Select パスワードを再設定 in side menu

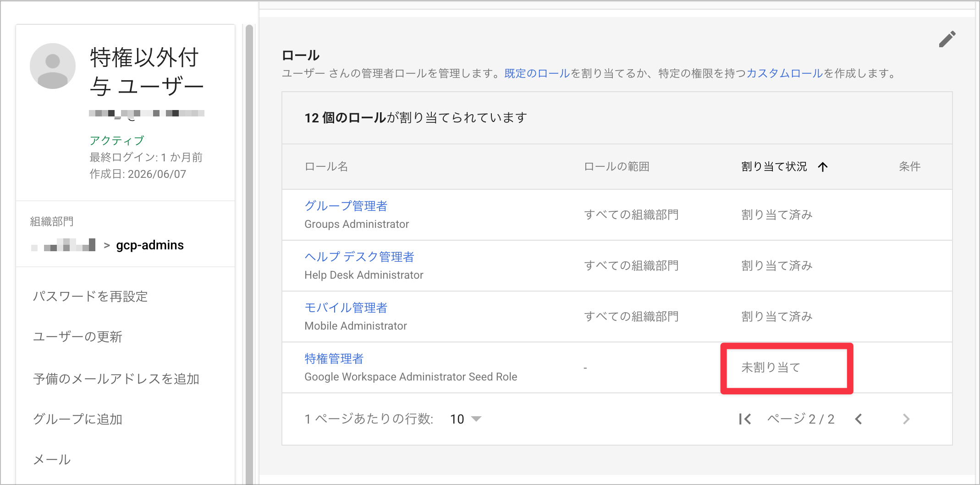point(90,297)
